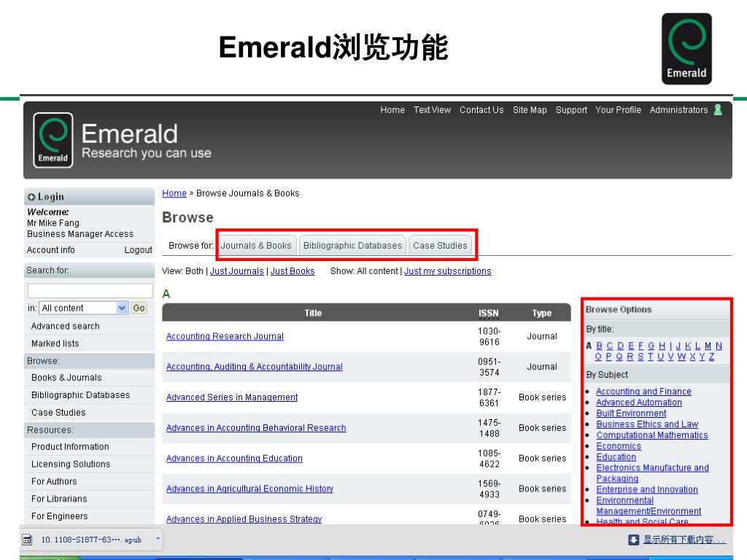Open Accounting Research Journal

tap(225, 336)
